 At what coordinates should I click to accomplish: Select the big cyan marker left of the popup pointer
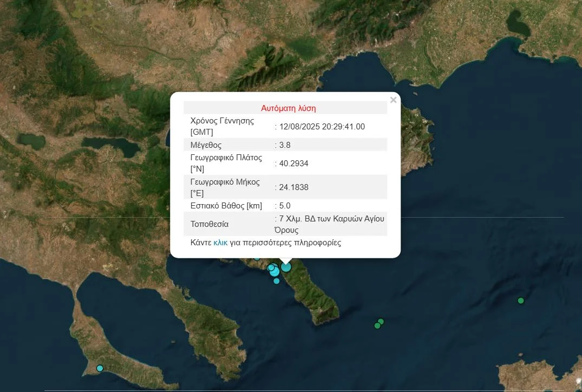pos(274,271)
